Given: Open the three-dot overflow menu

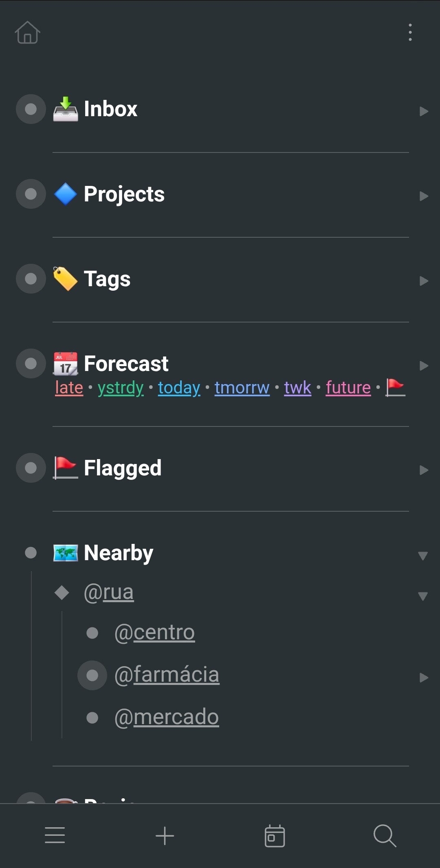Looking at the screenshot, I should point(410,32).
